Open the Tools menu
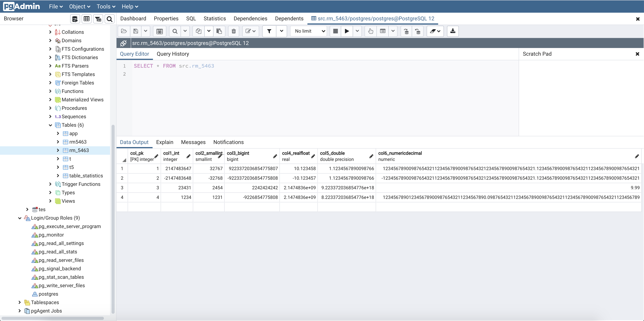 click(106, 7)
